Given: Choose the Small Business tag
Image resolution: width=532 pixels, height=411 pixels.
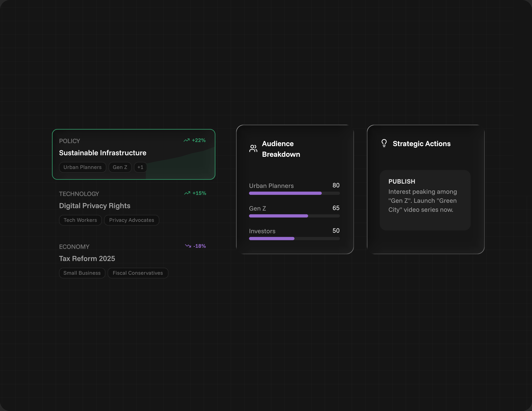Looking at the screenshot, I should pyautogui.click(x=82, y=273).
